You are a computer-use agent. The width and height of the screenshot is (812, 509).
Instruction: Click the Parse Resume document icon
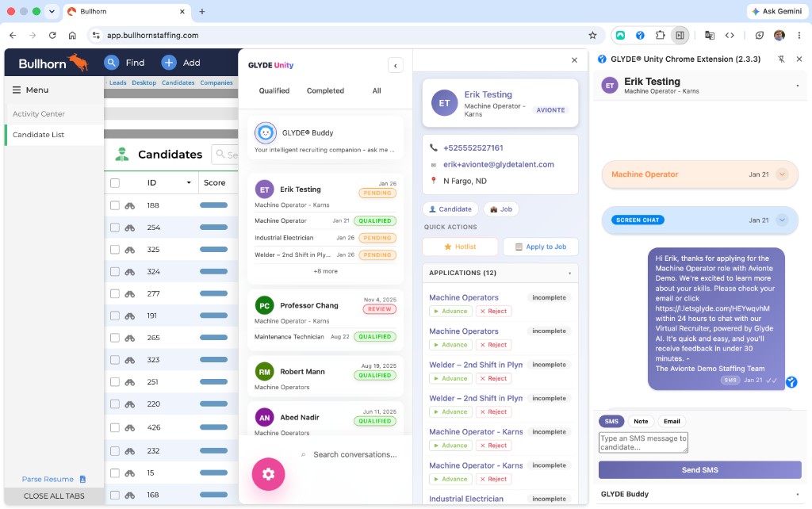(82, 480)
